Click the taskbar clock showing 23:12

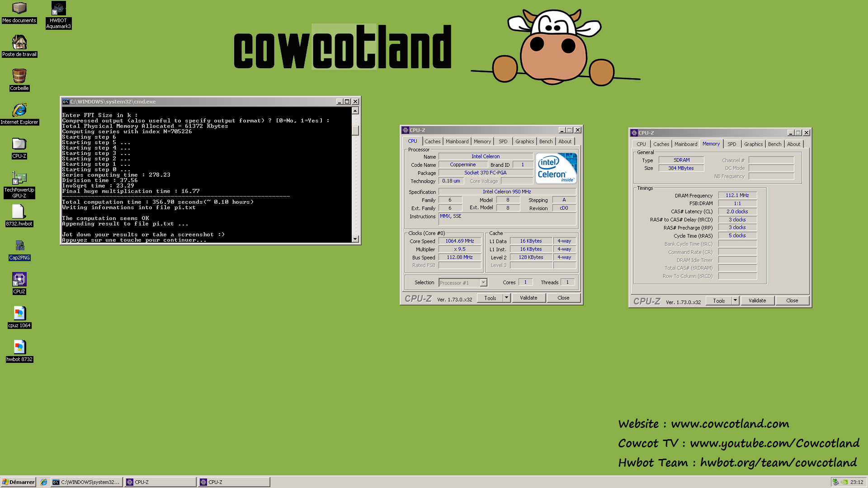tap(857, 482)
